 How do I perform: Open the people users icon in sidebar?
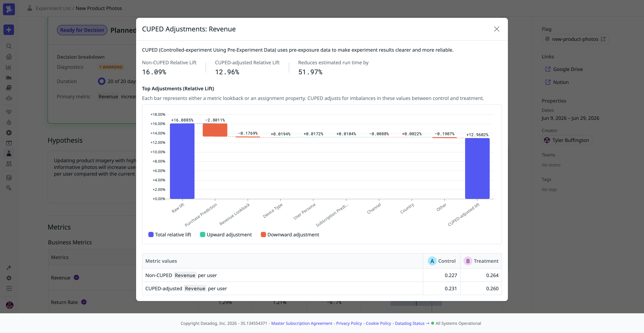click(x=9, y=164)
